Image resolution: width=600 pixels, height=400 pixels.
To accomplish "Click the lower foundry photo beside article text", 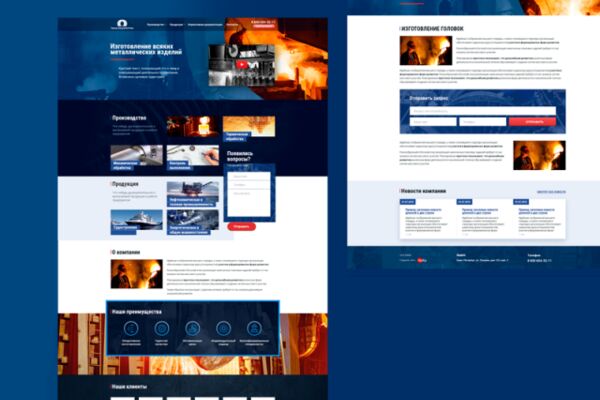I will 539,155.
